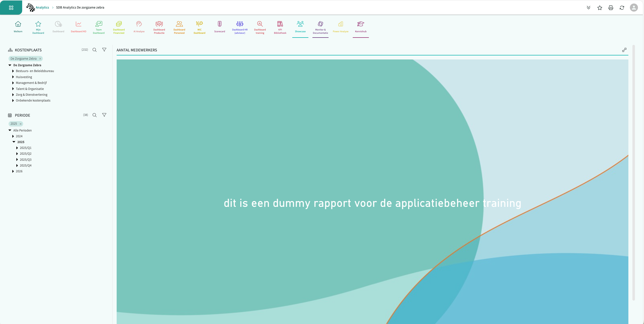Open KPI Bibliotheek icon

[280, 24]
